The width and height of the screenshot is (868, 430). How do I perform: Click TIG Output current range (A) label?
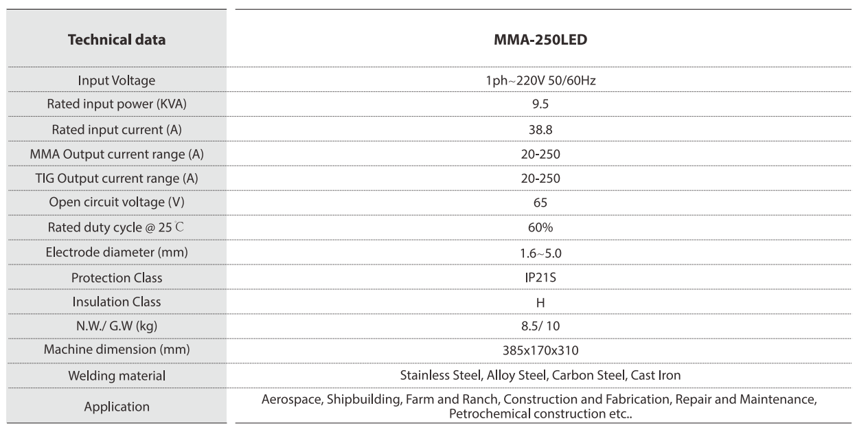[x=117, y=179]
